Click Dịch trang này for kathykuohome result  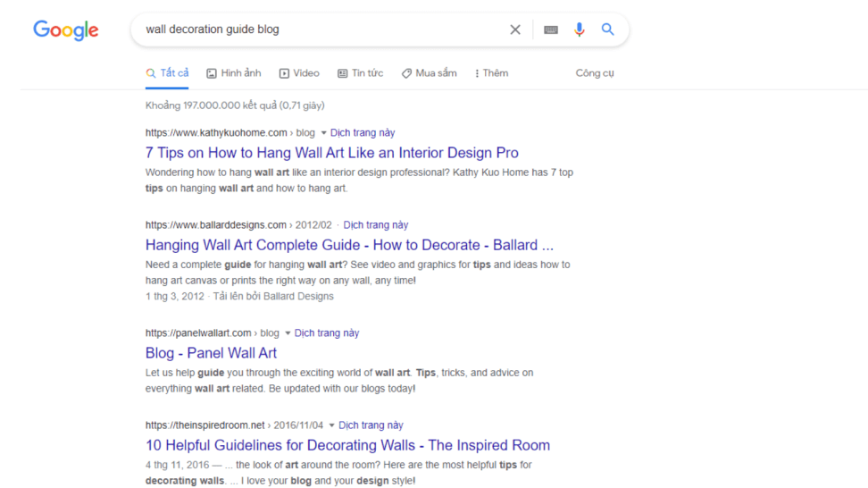(363, 133)
